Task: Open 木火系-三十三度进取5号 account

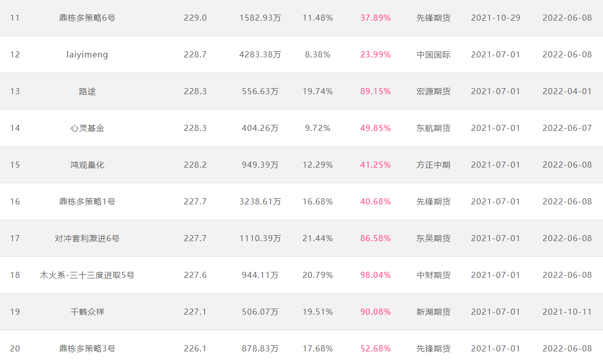Action: (x=87, y=275)
